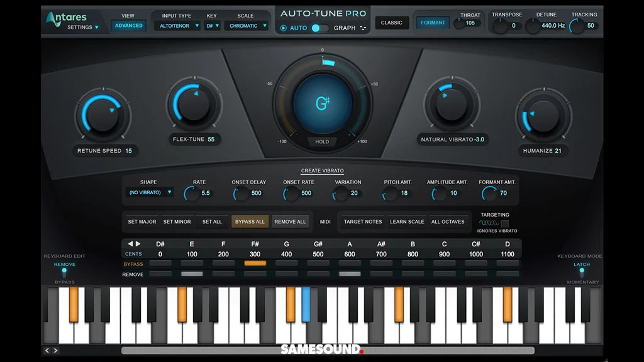Click Set All
The image size is (644, 362).
[x=212, y=222]
